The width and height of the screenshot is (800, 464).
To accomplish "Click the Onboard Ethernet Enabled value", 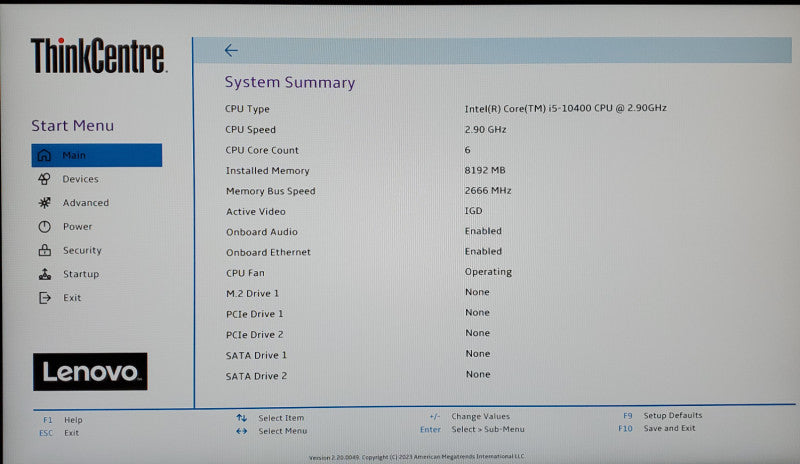I will [483, 251].
